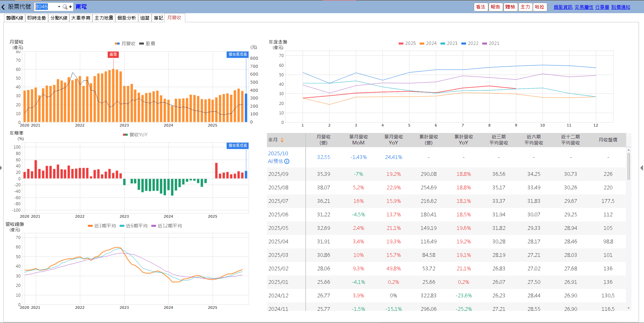The height and width of the screenshot is (323, 644).
Task: Click the 報告 button
Action: [495, 7]
